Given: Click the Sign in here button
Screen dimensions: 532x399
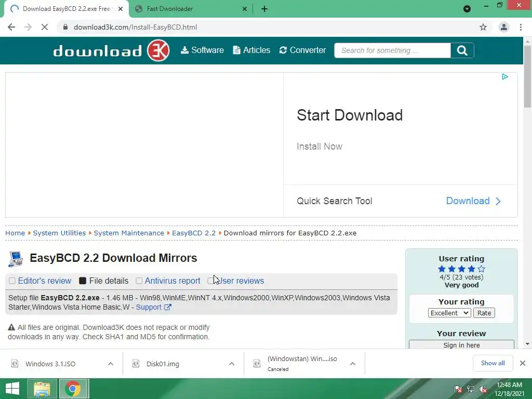Looking at the screenshot, I should [461, 345].
